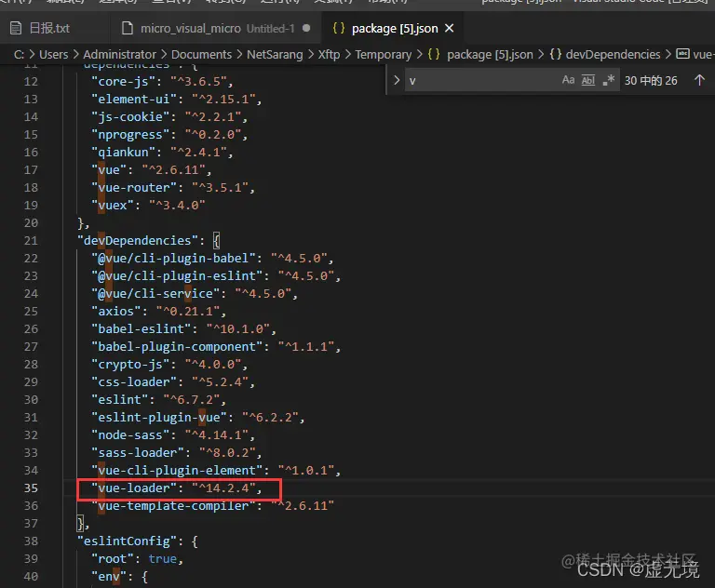Open Documents in the breadcrumb path
This screenshot has width=715, height=588.
201,55
